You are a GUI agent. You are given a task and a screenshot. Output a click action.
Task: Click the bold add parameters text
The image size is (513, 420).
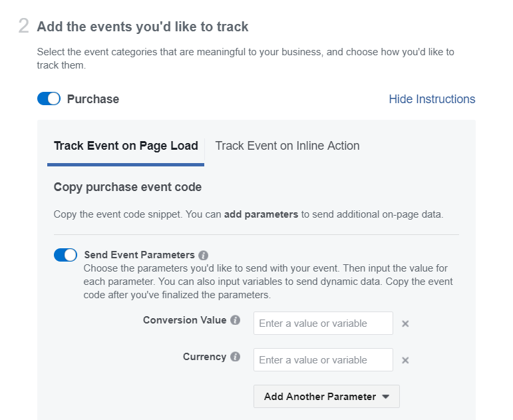[261, 214]
